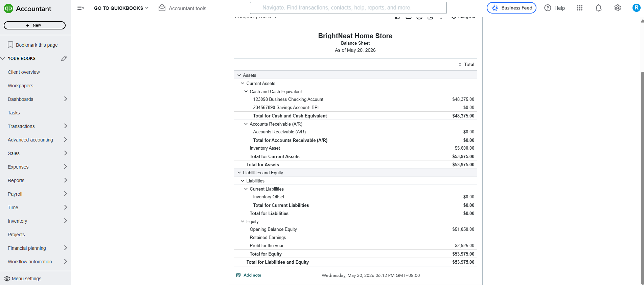Collapse the sidebar with the hamburger icon

click(x=80, y=8)
